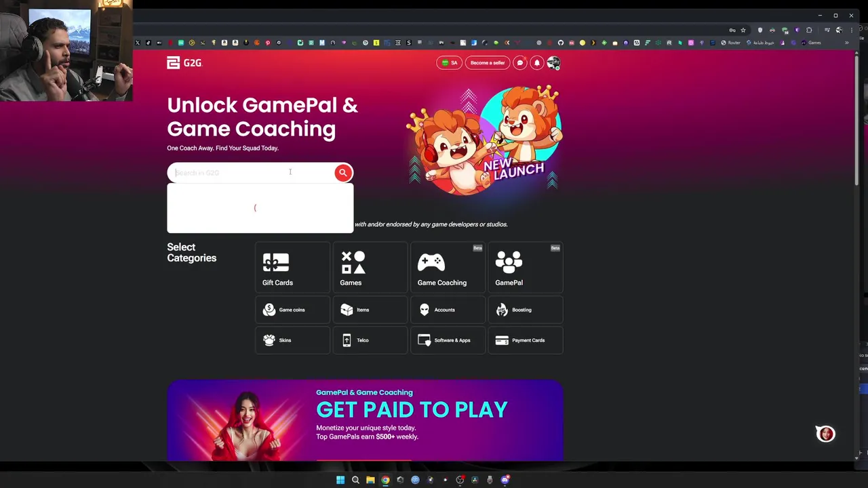This screenshot has width=868, height=488.
Task: Open the Game Coaching category
Action: click(x=448, y=267)
